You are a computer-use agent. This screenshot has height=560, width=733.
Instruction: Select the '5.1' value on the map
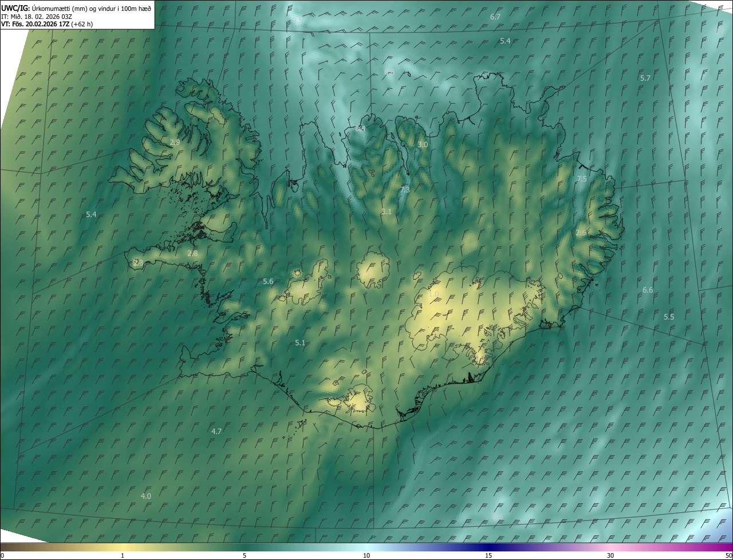click(300, 343)
